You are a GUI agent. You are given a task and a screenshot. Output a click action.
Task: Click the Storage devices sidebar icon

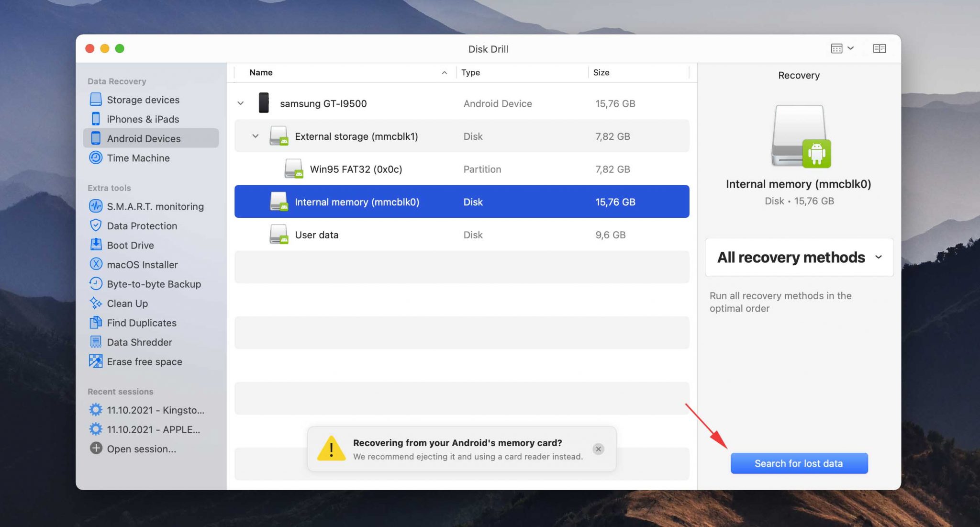96,100
